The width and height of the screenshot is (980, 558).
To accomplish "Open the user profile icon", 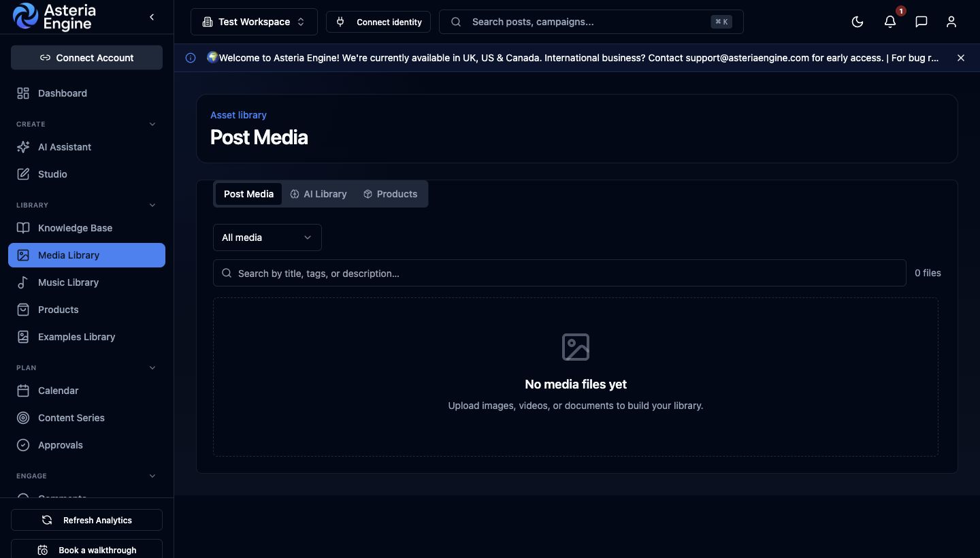I will pyautogui.click(x=951, y=22).
